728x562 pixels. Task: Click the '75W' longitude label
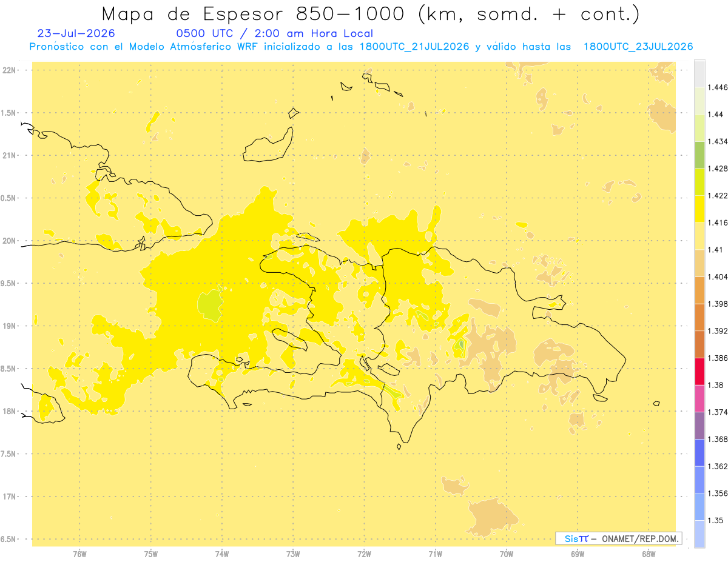[x=150, y=554]
